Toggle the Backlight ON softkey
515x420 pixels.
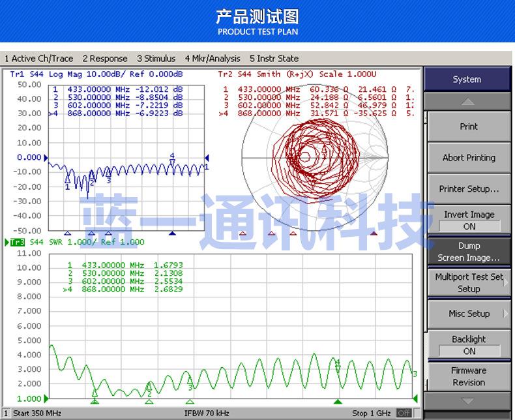click(x=469, y=345)
